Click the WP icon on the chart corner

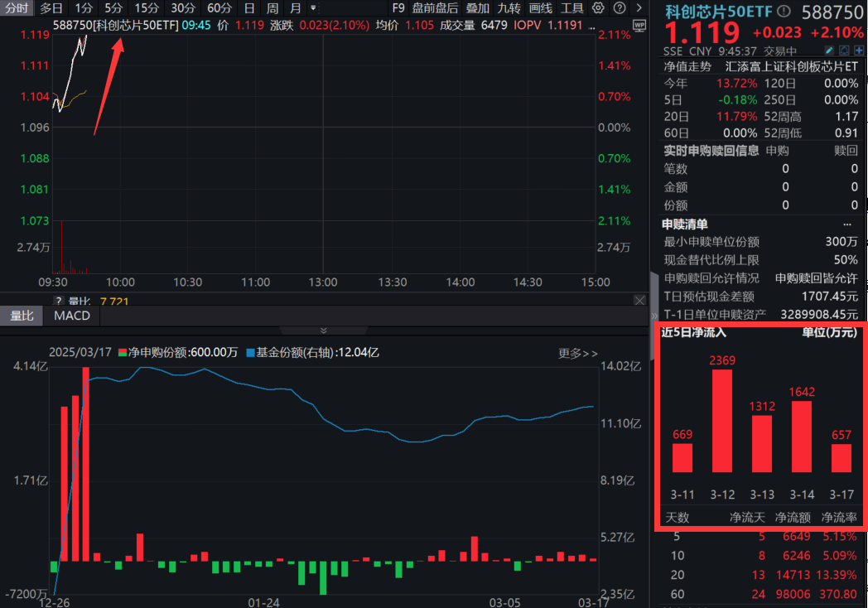click(x=639, y=24)
